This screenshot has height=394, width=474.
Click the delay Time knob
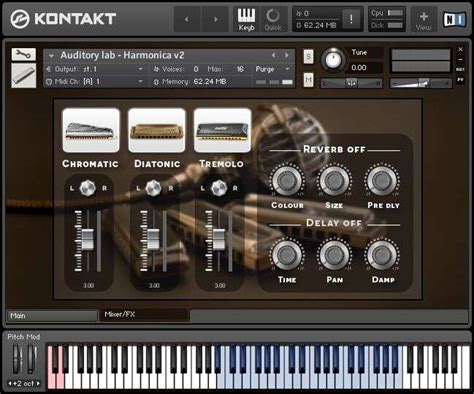287,255
